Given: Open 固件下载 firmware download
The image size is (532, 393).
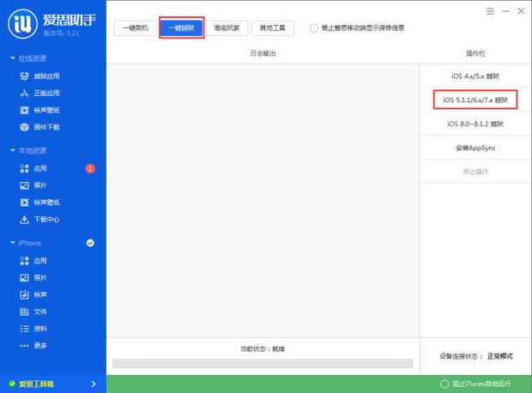Looking at the screenshot, I should [39, 127].
